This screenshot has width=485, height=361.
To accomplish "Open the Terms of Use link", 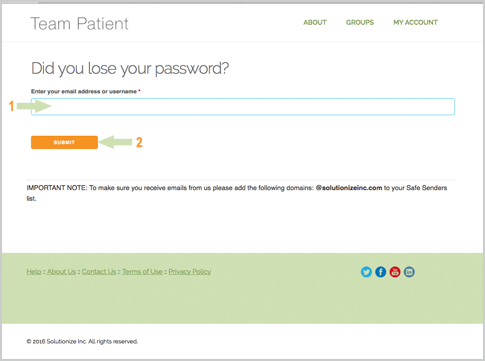I will pos(142,272).
